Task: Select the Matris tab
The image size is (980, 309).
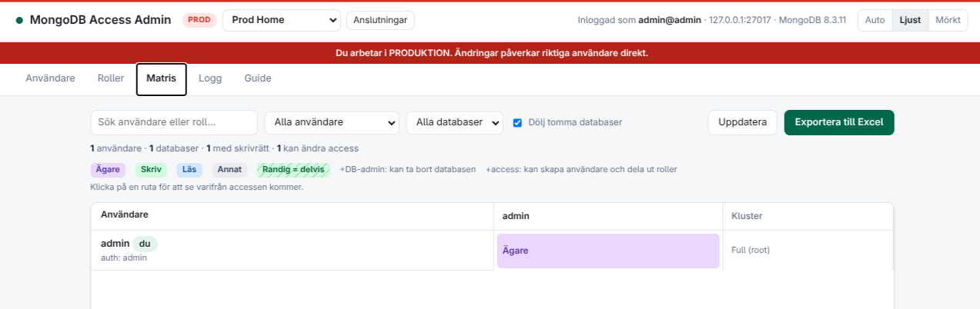Action: tap(162, 79)
